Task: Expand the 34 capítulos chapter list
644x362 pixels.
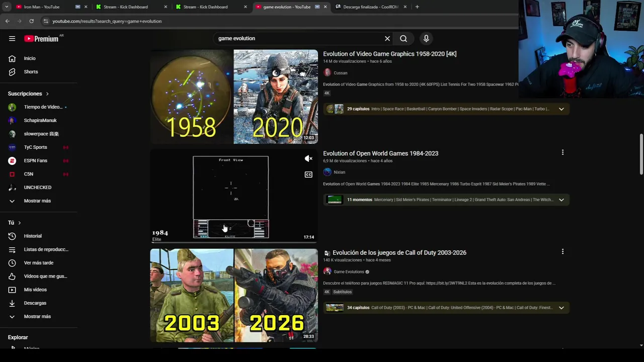Action: click(x=561, y=308)
